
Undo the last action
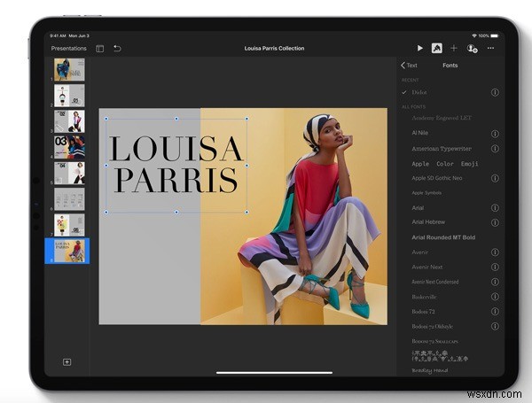click(x=117, y=49)
